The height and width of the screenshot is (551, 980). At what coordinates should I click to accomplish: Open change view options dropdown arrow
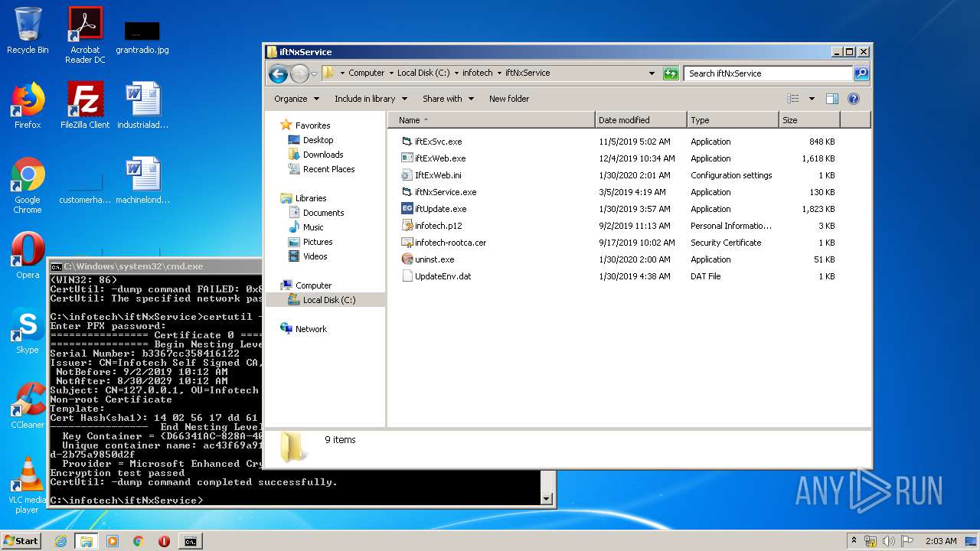click(x=812, y=99)
